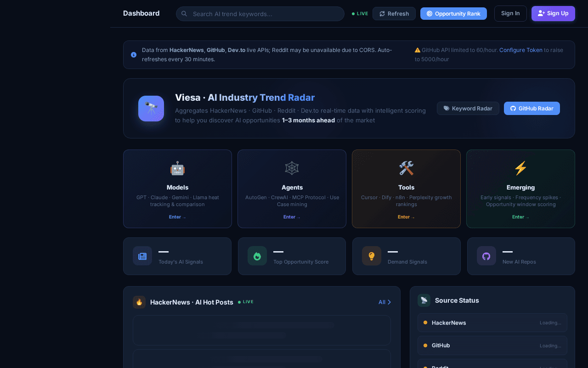Click the Demand Signals stat label
Viewport: 588px width, 368px height.
[x=407, y=262]
